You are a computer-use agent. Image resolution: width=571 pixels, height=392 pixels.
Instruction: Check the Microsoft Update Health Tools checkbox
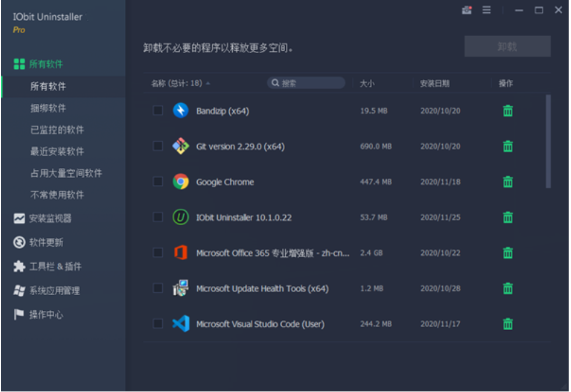(x=157, y=288)
